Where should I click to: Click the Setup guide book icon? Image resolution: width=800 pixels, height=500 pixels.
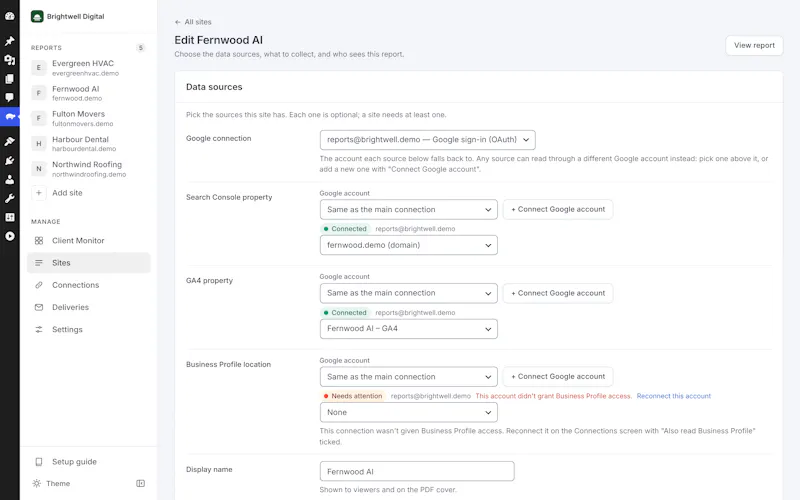click(x=39, y=462)
